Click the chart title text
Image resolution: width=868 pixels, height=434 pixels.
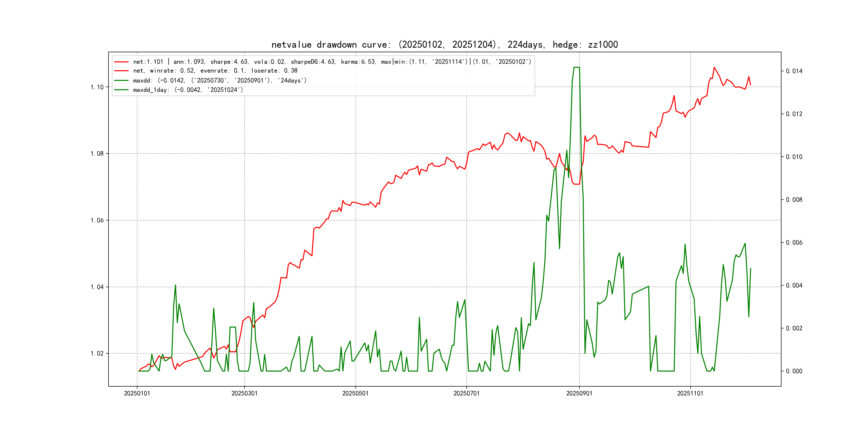pos(444,44)
